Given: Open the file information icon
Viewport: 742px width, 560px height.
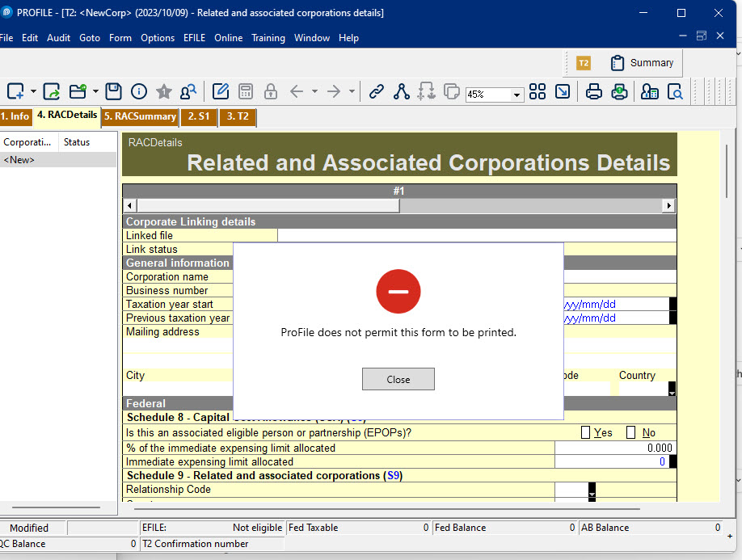Looking at the screenshot, I should (x=139, y=91).
